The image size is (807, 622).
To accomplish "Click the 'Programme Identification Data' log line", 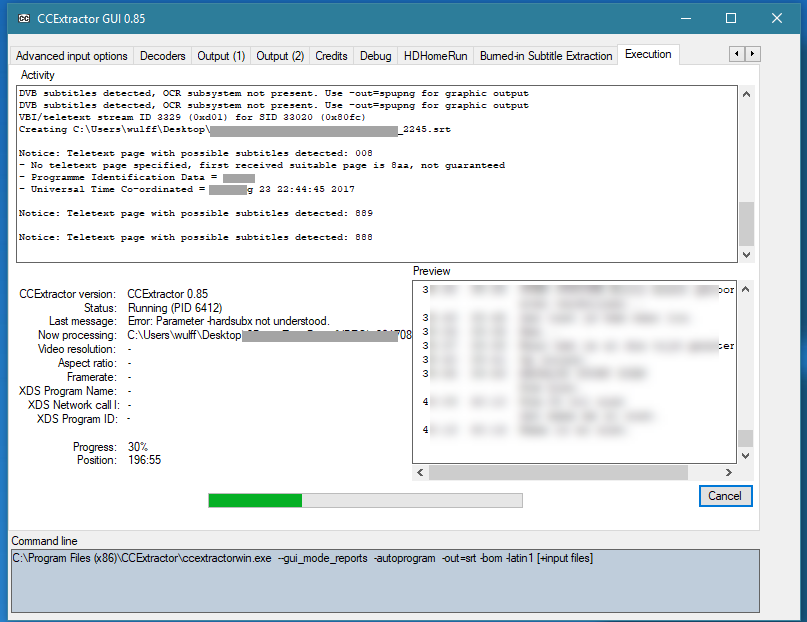I will [x=137, y=177].
